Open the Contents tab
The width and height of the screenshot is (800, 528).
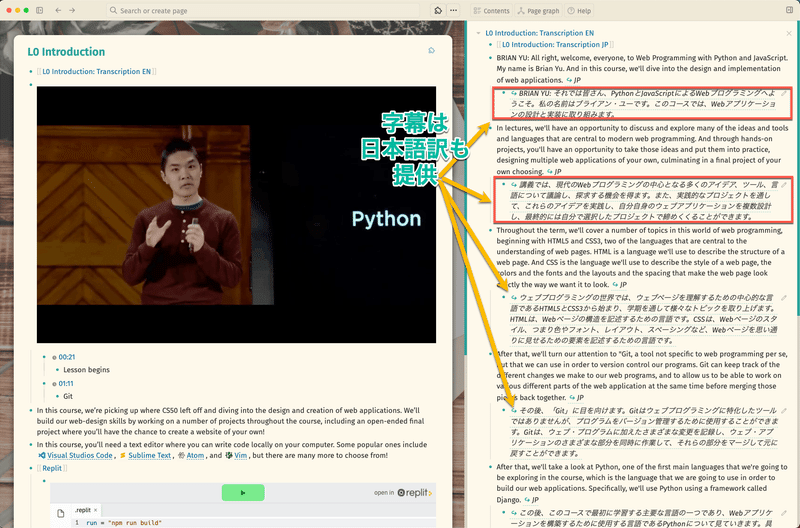coord(491,11)
